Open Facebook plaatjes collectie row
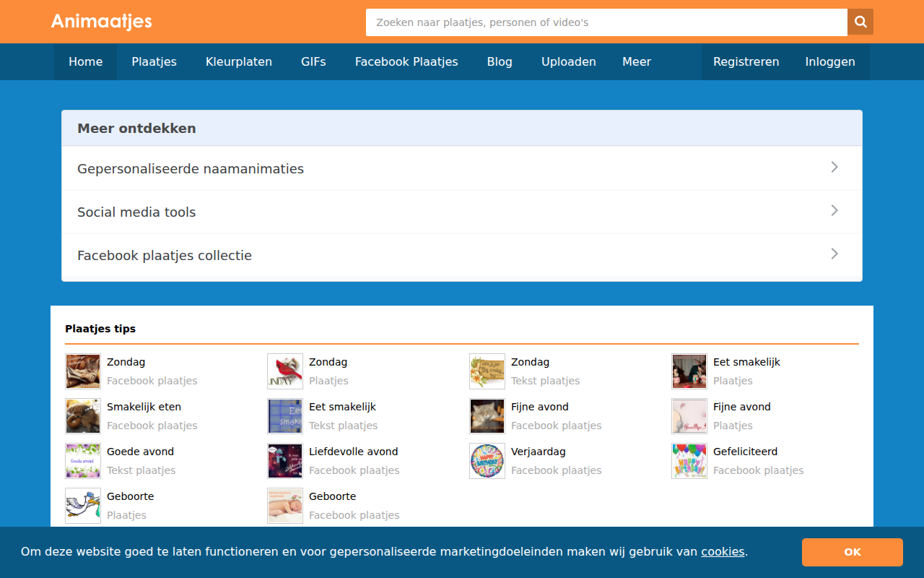Viewport: 924px width, 578px height. click(462, 255)
